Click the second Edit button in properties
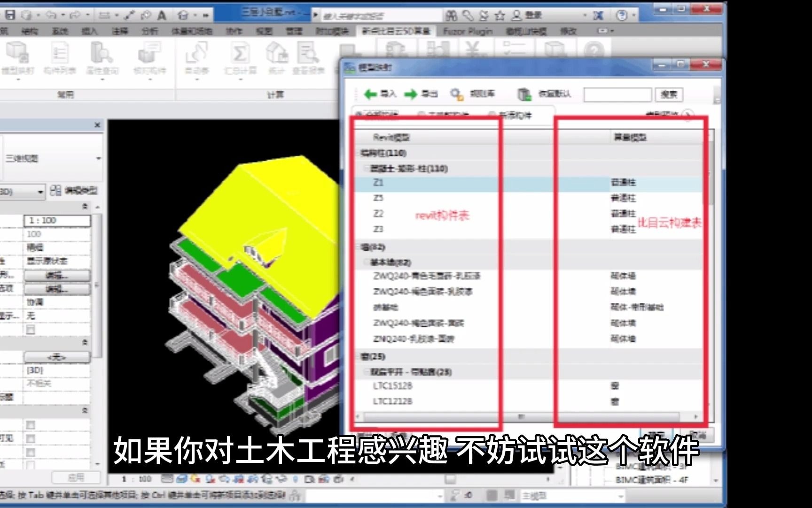 [x=57, y=289]
